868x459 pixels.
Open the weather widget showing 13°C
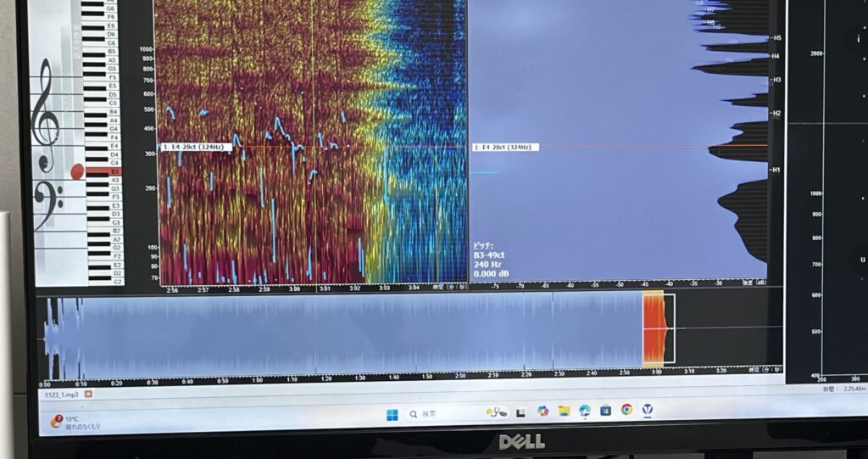pyautogui.click(x=76, y=422)
